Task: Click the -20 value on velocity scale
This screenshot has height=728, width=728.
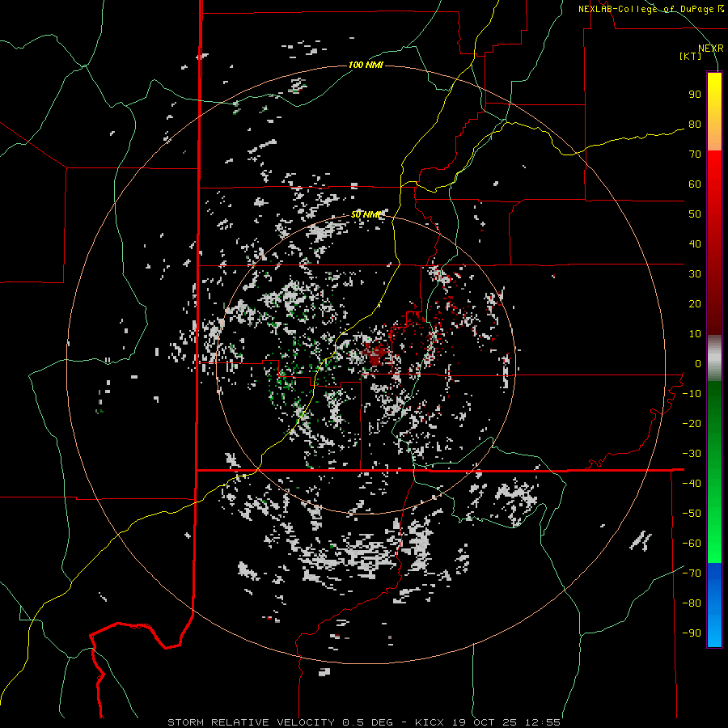Action: click(x=692, y=423)
